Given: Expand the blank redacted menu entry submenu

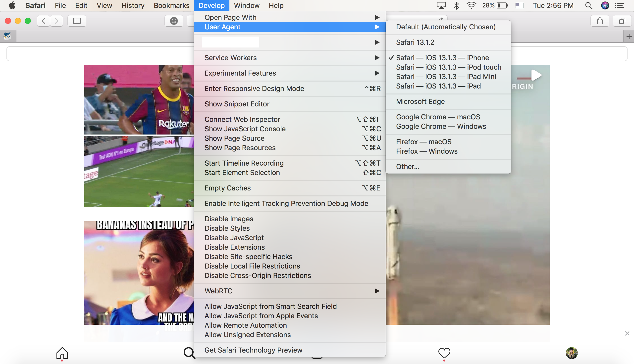Looking at the screenshot, I should (x=289, y=42).
